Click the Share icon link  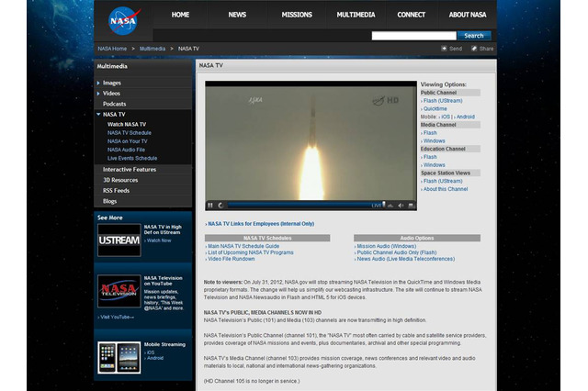pyautogui.click(x=482, y=49)
